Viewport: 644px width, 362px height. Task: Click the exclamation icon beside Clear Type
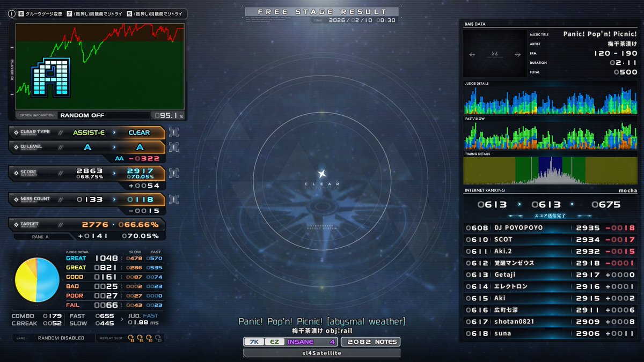pyautogui.click(x=173, y=132)
